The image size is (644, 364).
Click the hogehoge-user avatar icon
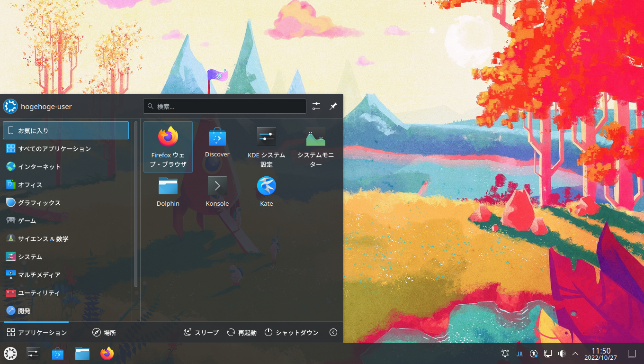pos(10,106)
